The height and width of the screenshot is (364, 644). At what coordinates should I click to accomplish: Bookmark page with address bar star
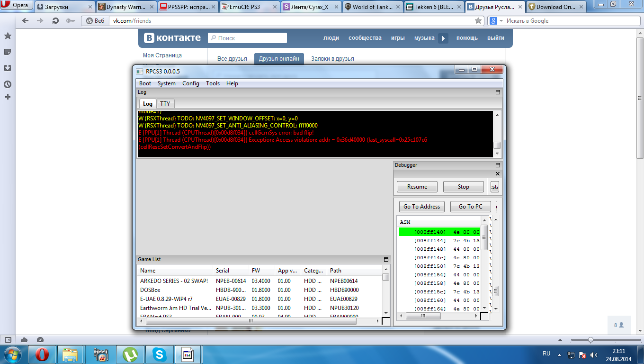tap(478, 21)
